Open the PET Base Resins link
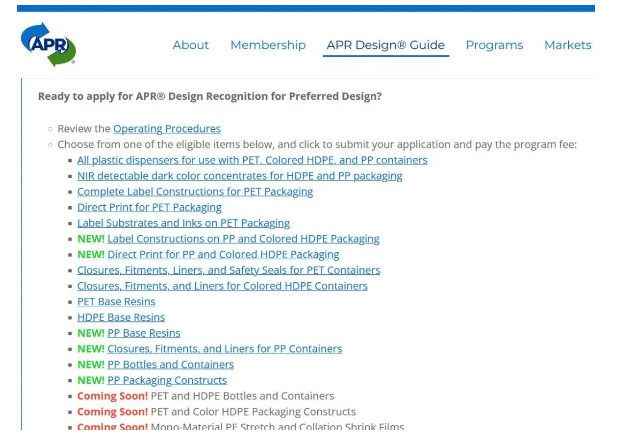633x439 pixels. [x=116, y=302]
